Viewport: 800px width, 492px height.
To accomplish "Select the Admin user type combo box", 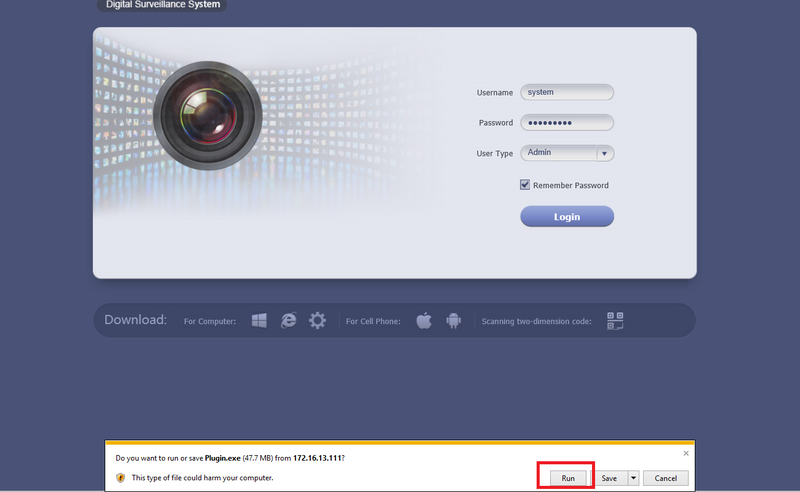I will pos(567,153).
